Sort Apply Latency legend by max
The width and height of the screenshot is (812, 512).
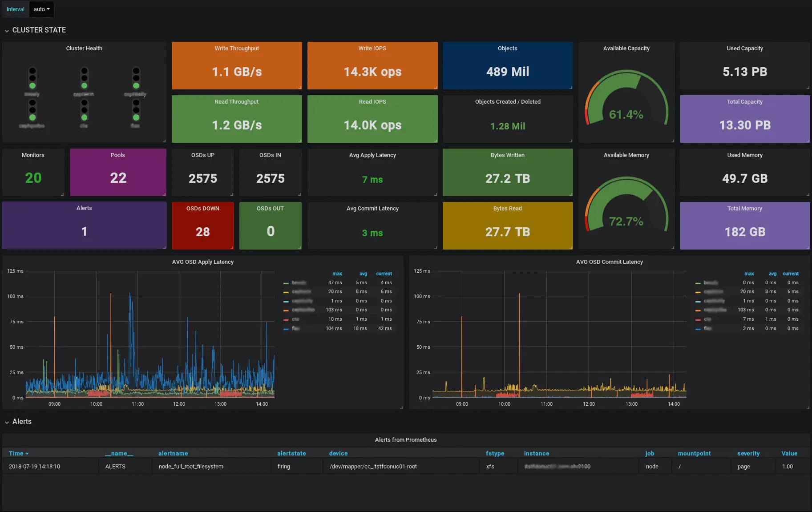click(337, 274)
